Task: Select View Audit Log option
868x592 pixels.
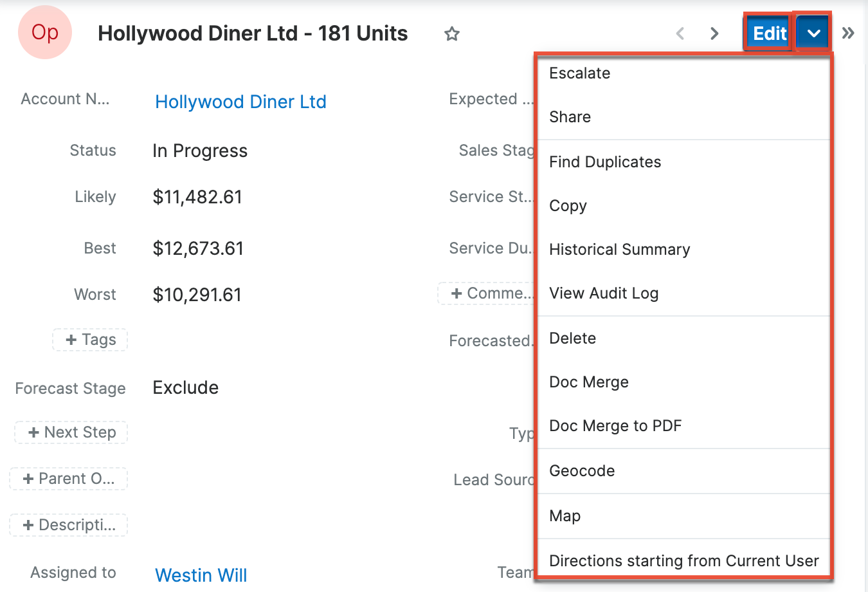Action: [x=604, y=293]
